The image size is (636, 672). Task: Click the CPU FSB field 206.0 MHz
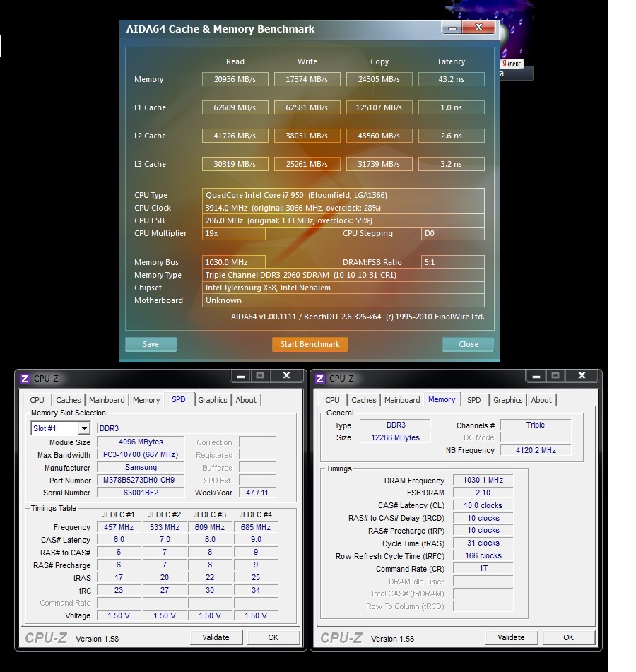(x=343, y=220)
